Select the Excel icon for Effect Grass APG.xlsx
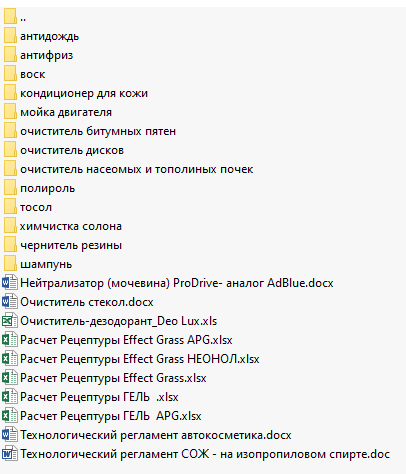Image resolution: width=406 pixels, height=474 pixels. [10, 340]
